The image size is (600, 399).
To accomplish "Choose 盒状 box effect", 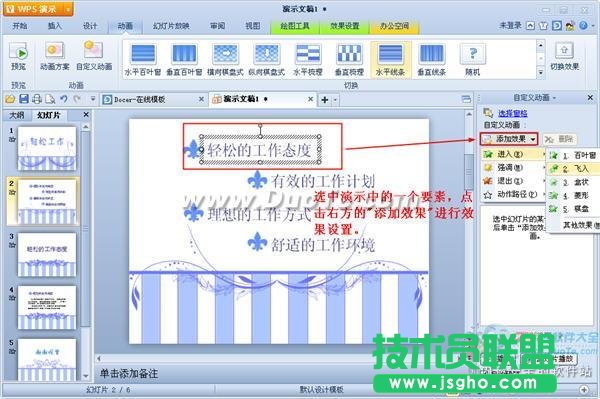I will tap(574, 182).
